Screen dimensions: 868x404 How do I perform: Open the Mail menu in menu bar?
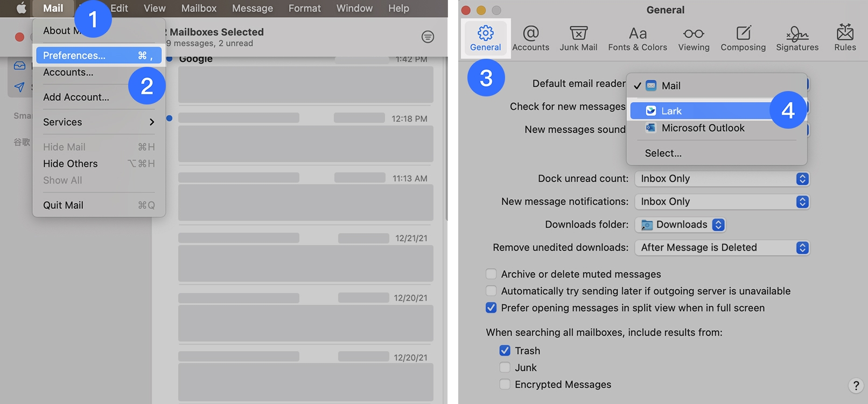pyautogui.click(x=53, y=8)
